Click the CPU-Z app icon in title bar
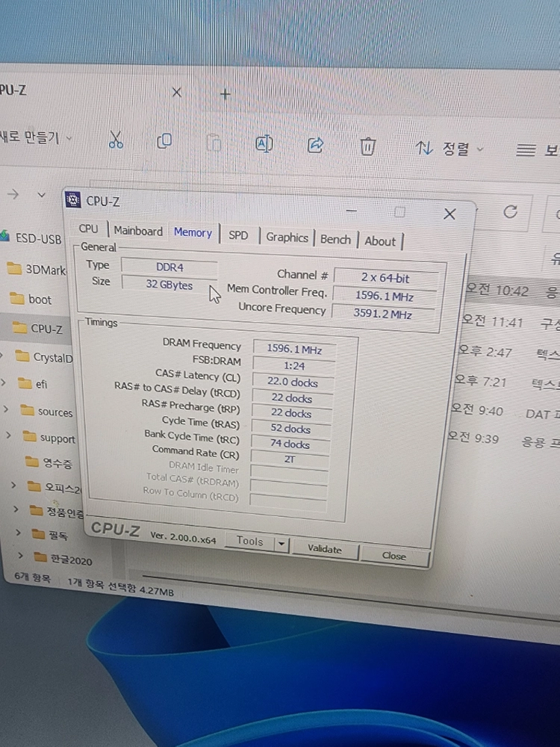The width and height of the screenshot is (560, 747). click(73, 199)
